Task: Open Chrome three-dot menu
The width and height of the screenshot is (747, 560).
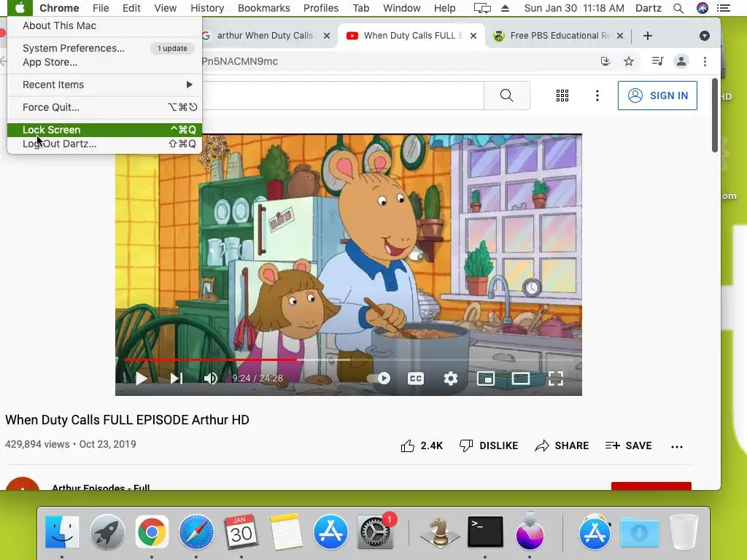Action: click(705, 61)
